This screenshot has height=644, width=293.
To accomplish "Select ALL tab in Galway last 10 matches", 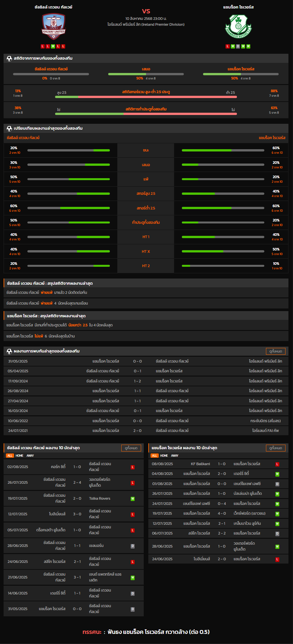I will point(10,456).
